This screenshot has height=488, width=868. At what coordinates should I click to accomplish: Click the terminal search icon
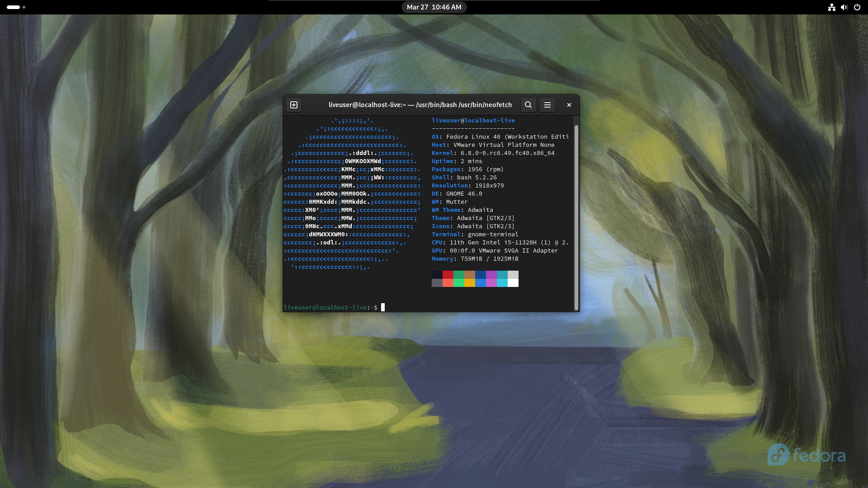click(528, 105)
